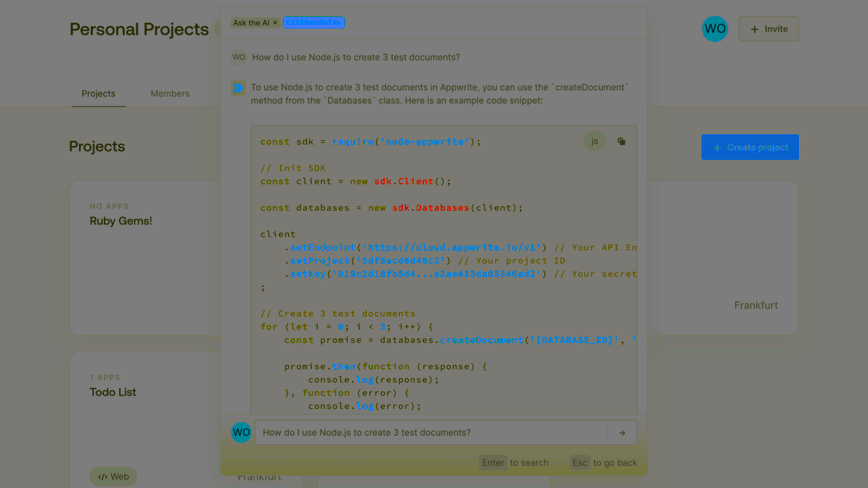Click the WO avatar beside the input field
Viewport: 868px width, 488px height.
241,432
